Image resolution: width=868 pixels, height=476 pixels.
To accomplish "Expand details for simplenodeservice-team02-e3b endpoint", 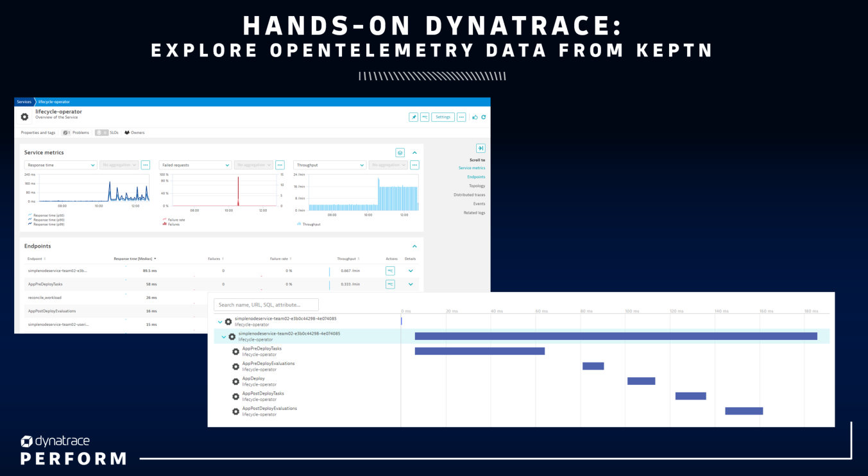I will pos(411,271).
